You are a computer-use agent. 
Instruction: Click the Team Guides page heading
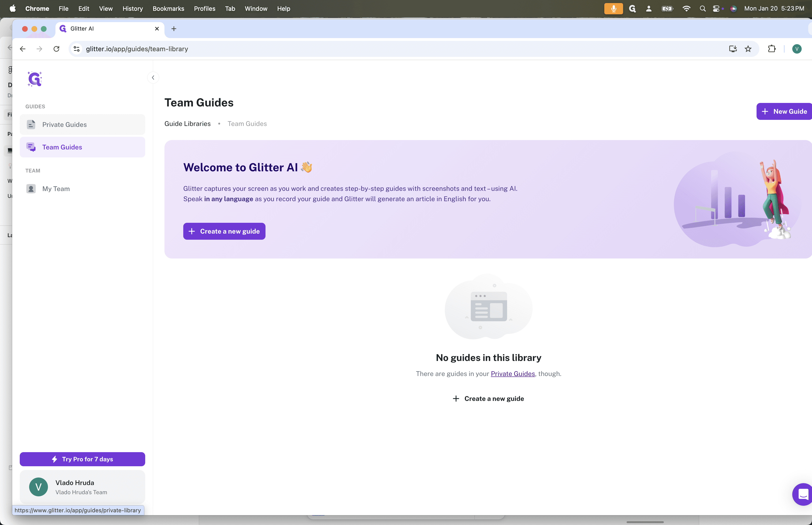(199, 103)
